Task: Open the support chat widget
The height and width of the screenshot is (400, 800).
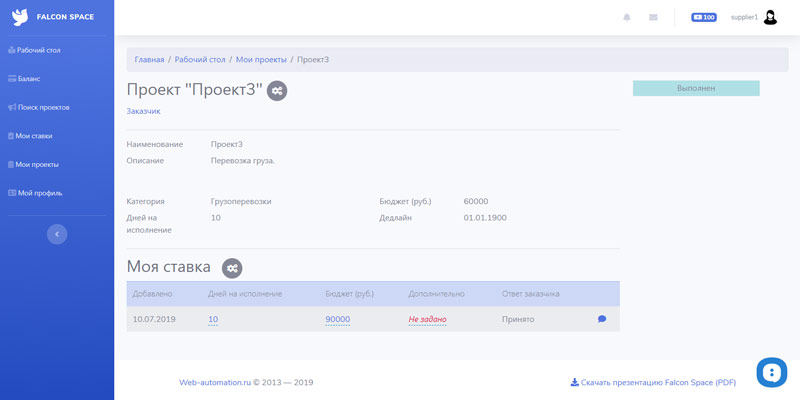Action: click(771, 372)
